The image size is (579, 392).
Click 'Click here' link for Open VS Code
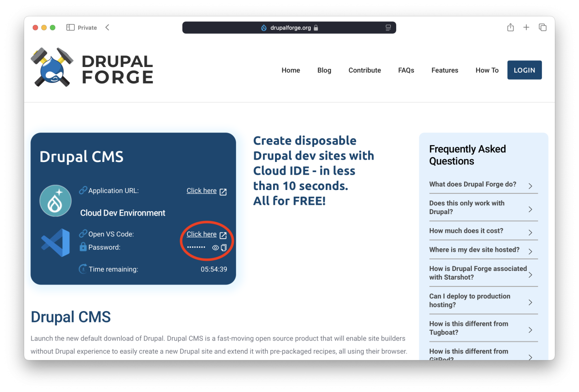(x=202, y=234)
